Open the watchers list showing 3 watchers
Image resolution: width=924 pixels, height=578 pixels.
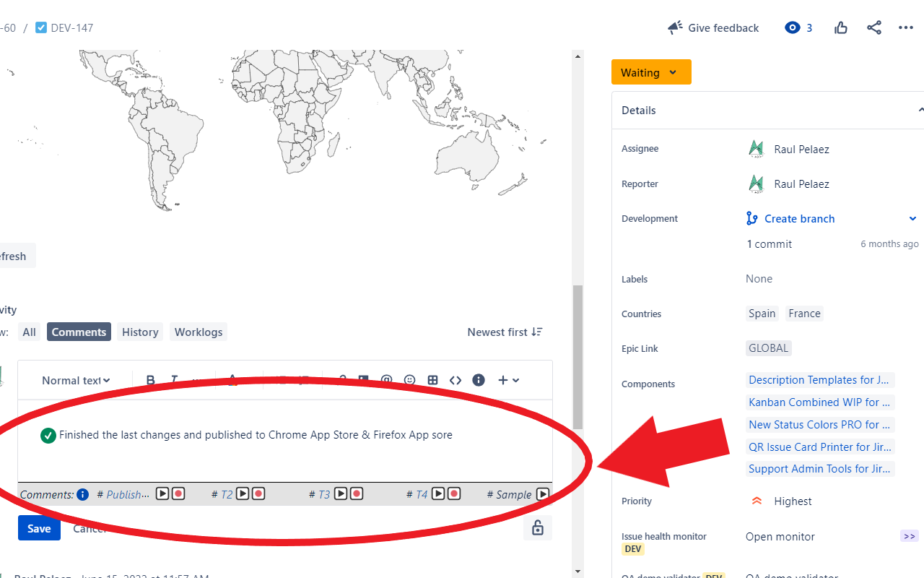coord(798,27)
